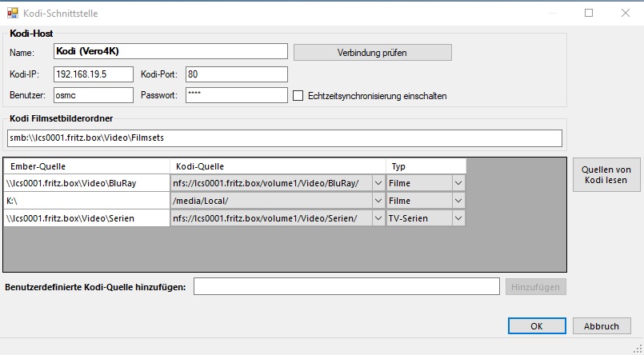
Task: Click the greyed Hinzufügen button
Action: tap(535, 287)
